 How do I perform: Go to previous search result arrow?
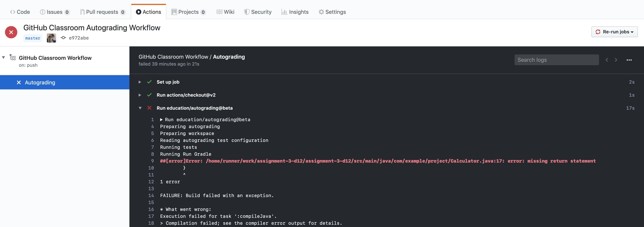coord(607,60)
